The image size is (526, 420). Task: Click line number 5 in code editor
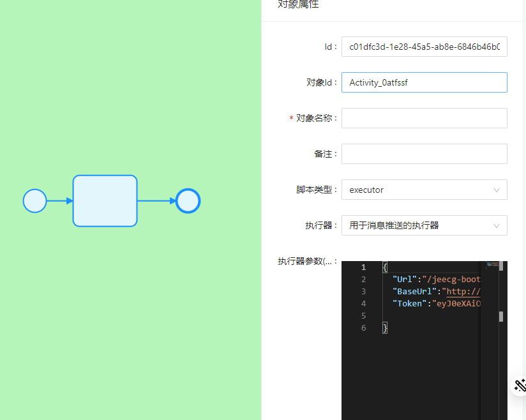coord(363,316)
